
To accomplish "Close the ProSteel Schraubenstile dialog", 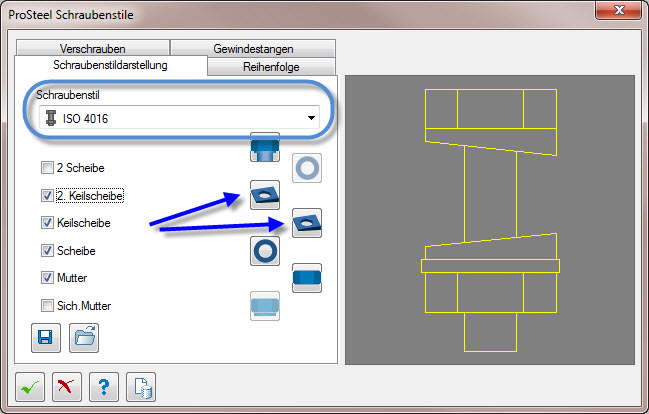I will (x=618, y=10).
